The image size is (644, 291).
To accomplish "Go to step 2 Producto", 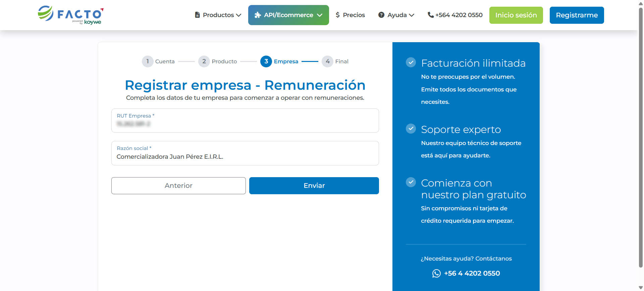I will 217,61.
